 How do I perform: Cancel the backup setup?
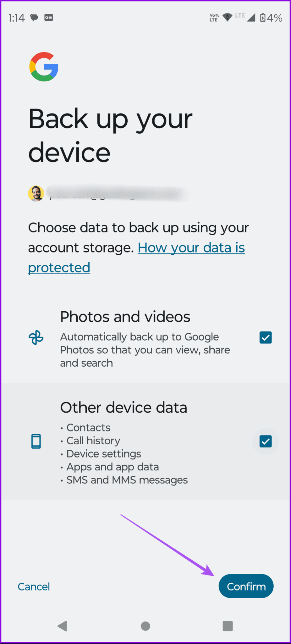click(34, 586)
